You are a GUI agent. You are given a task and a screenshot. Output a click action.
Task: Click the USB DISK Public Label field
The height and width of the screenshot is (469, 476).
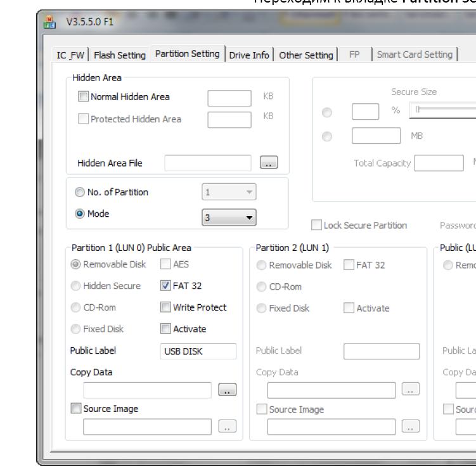pos(198,351)
